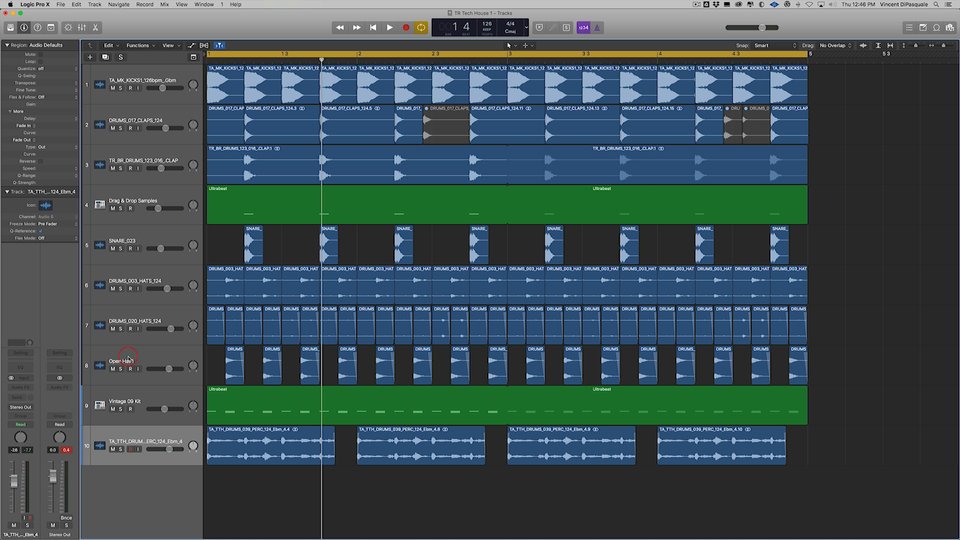Solo the DRUMS_017_CLAPS_124 track
This screenshot has height=540, width=960.
tap(121, 128)
